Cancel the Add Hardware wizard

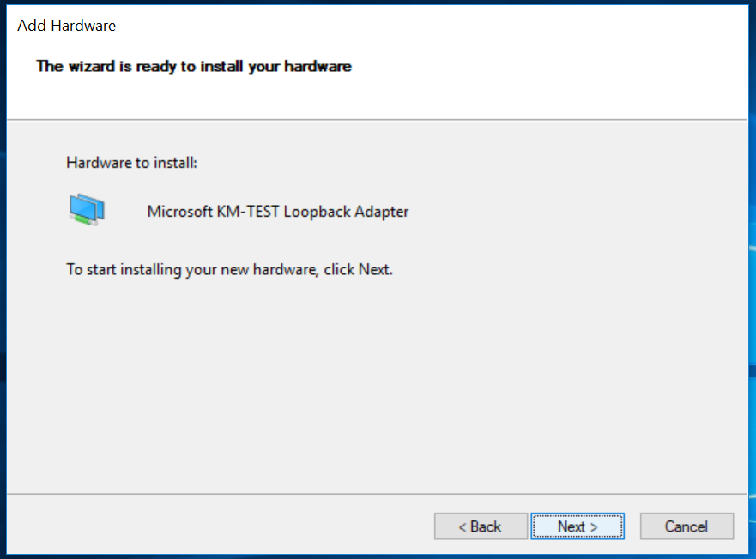point(686,526)
